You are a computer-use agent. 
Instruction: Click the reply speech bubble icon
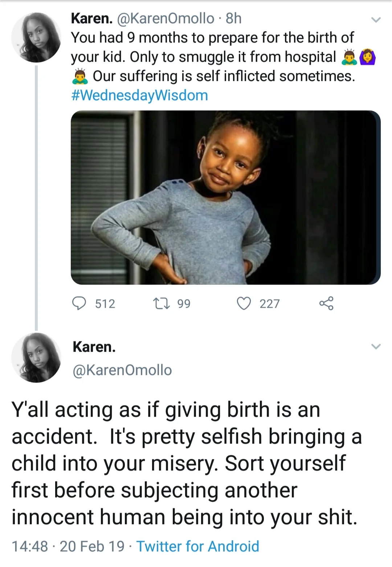tap(79, 303)
